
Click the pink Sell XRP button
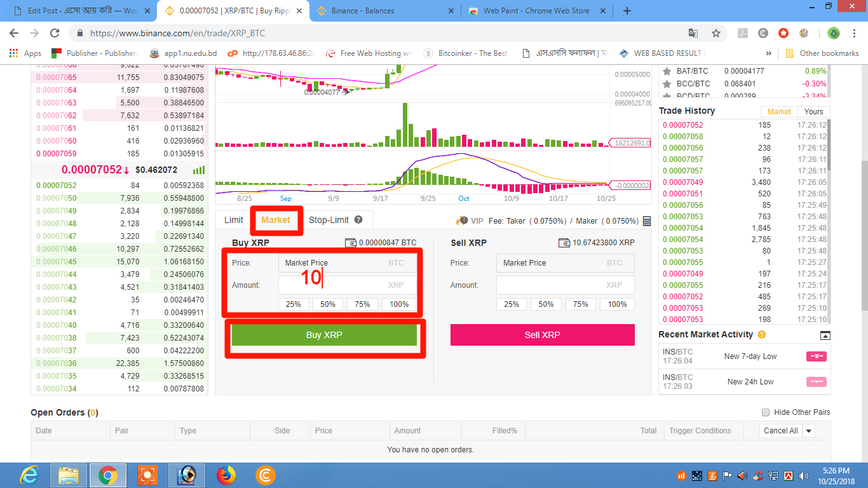click(x=543, y=335)
